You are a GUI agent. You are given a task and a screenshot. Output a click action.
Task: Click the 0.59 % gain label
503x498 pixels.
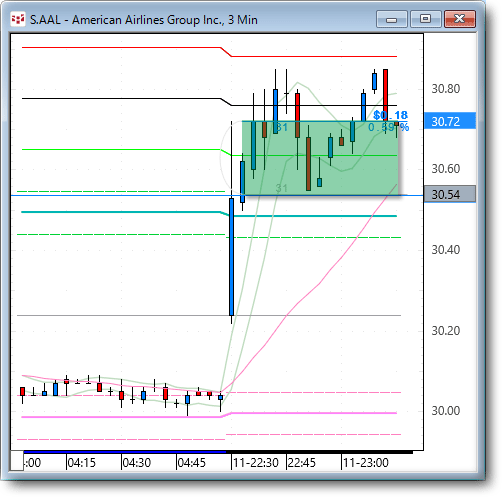388,127
